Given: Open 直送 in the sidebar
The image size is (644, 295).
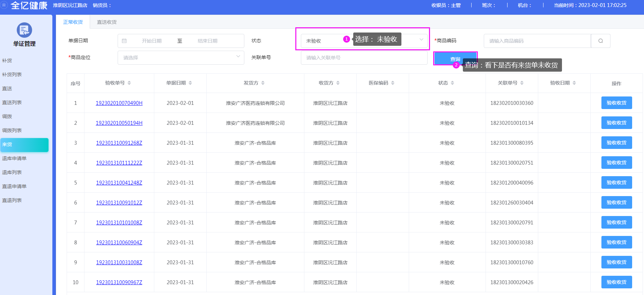Looking at the screenshot, I should [x=7, y=88].
